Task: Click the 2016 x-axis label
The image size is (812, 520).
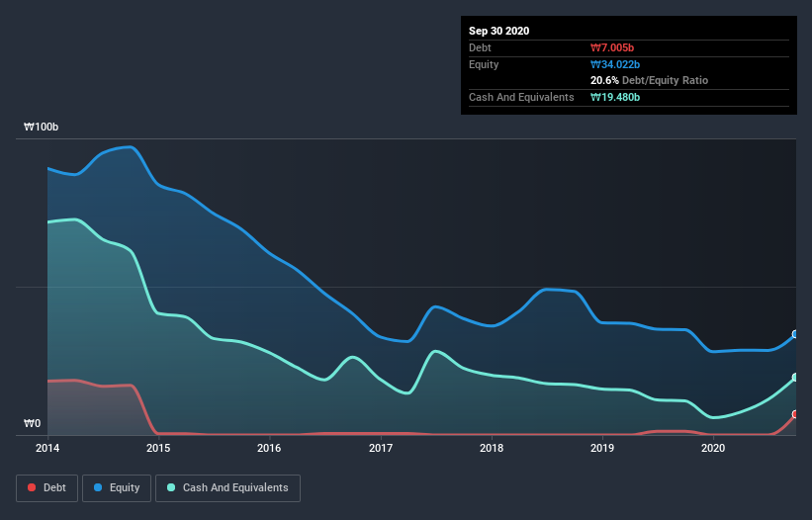Action: pyautogui.click(x=269, y=448)
